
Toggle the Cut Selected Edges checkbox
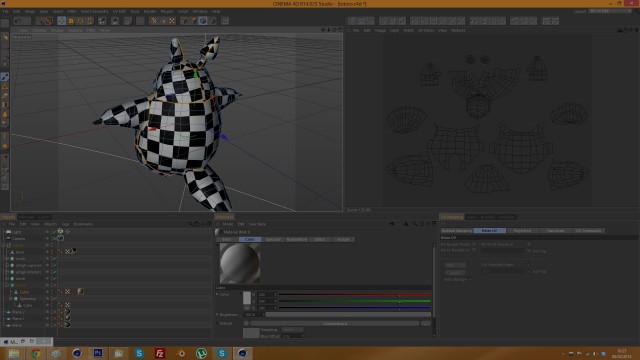pos(529,265)
